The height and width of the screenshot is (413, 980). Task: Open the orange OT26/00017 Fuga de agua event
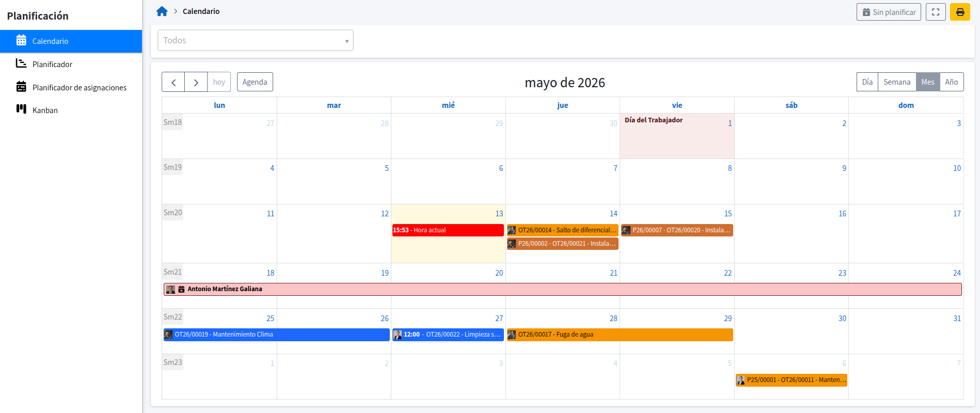coord(620,335)
